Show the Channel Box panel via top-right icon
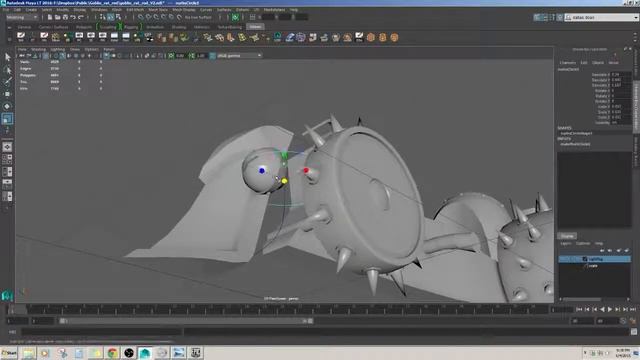This screenshot has height=360, width=640. pyautogui.click(x=560, y=17)
